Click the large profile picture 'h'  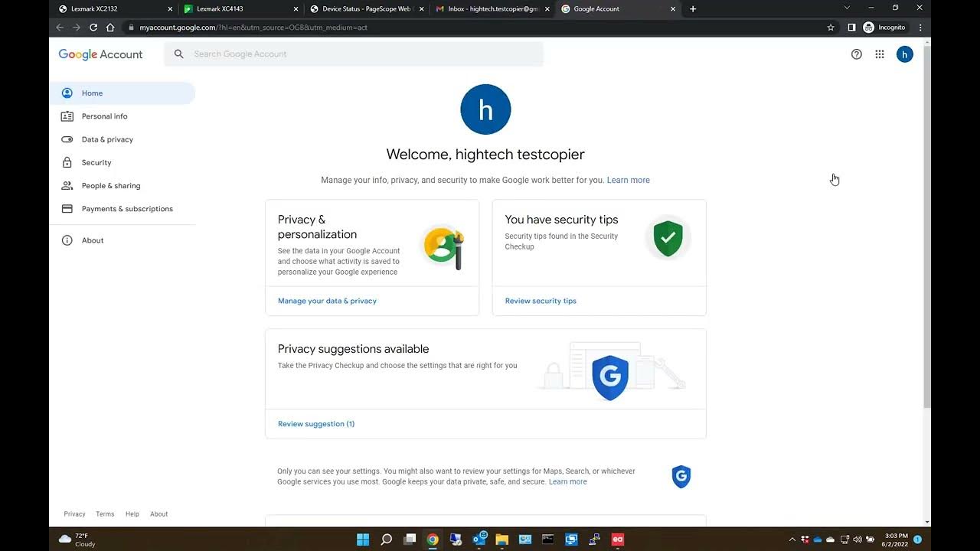pyautogui.click(x=485, y=109)
